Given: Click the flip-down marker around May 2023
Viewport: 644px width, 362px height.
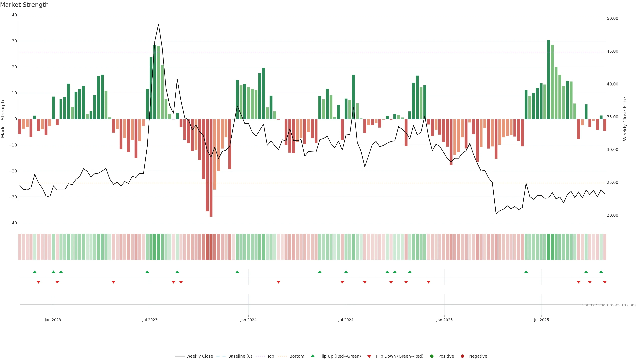Looking at the screenshot, I should [113, 282].
